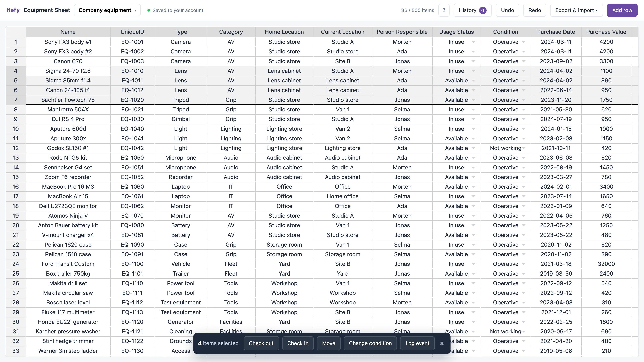The width and height of the screenshot is (644, 362).
Task: Click the 'Stihl hedge trimmer' name cell
Action: [x=68, y=341]
